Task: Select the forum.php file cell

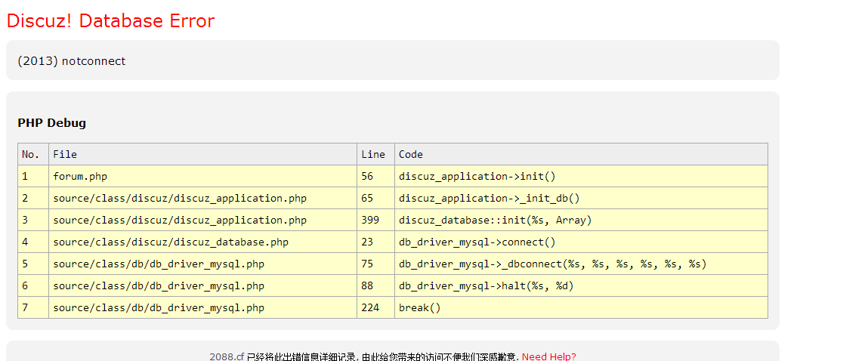Action: [x=202, y=176]
